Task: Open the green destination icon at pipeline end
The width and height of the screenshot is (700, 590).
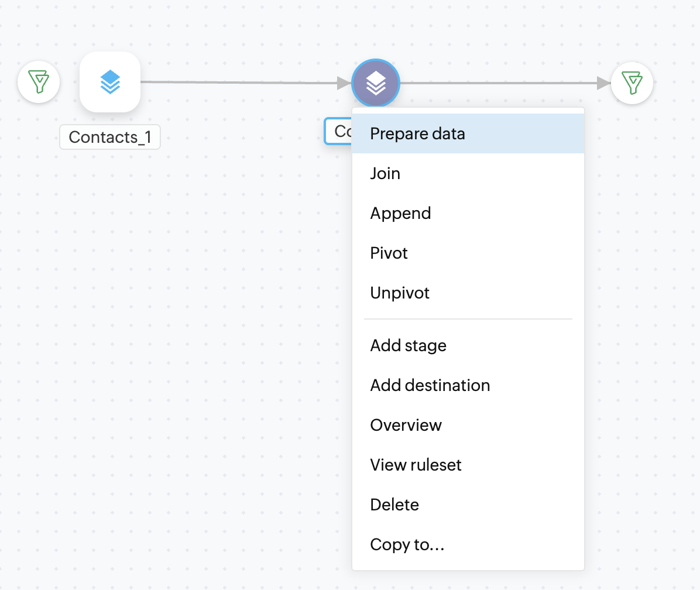Action: click(x=632, y=84)
